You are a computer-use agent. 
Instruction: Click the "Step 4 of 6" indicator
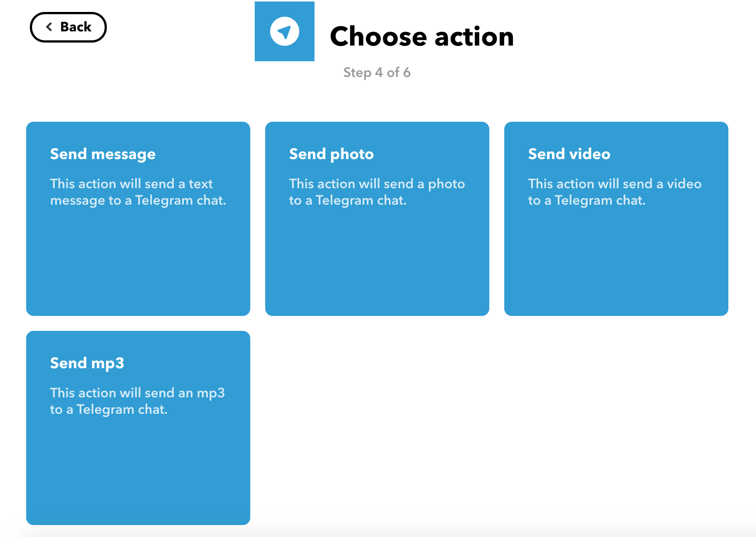click(x=377, y=72)
